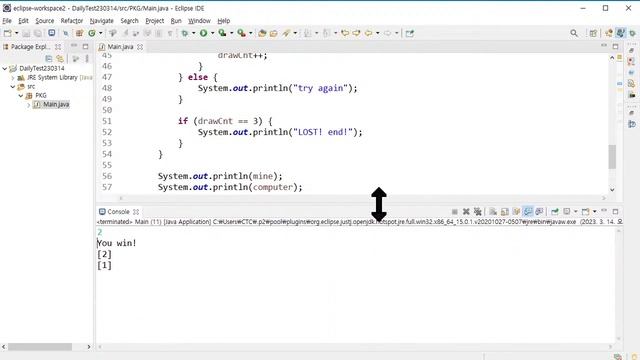Image resolution: width=640 pixels, height=360 pixels.
Task: Click Collapse All in Package Explorer
Action: coord(49,59)
